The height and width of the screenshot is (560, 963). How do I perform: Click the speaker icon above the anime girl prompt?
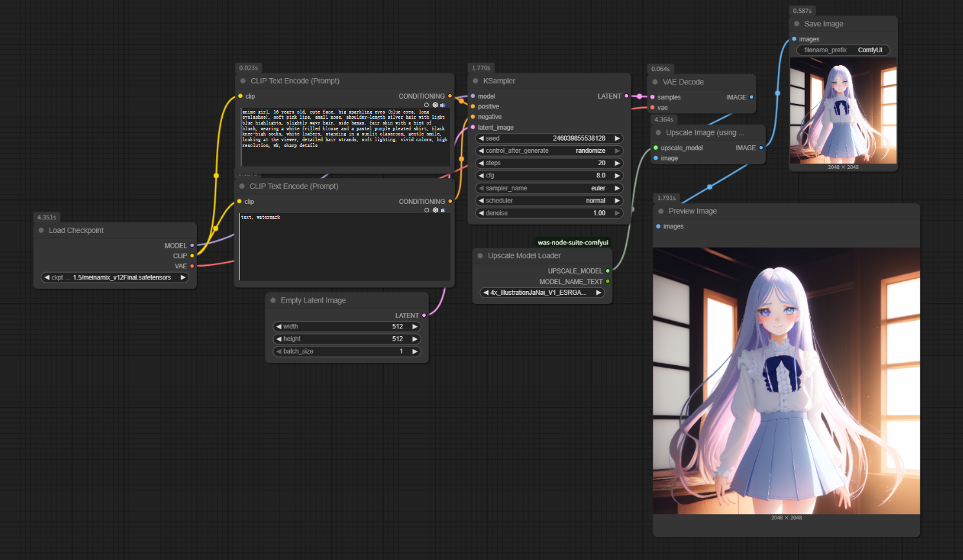click(443, 105)
